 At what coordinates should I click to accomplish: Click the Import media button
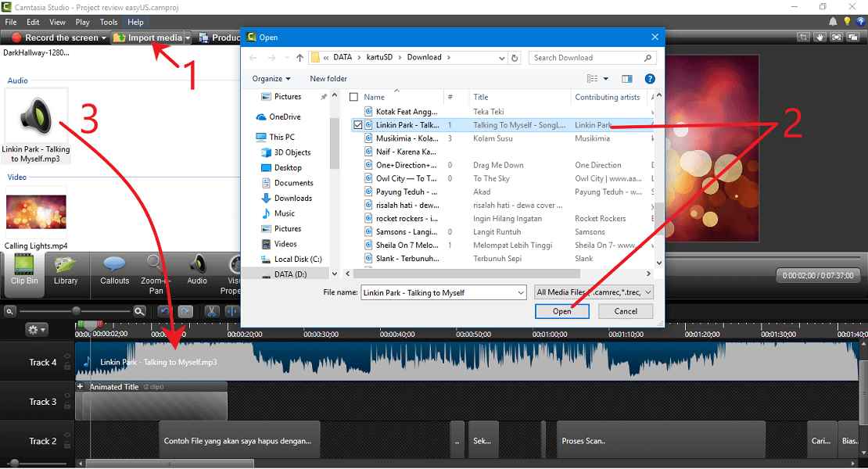(x=147, y=38)
